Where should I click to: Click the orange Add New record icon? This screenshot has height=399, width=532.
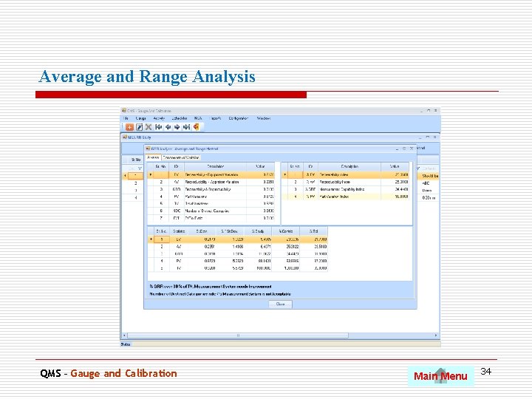coord(129,127)
